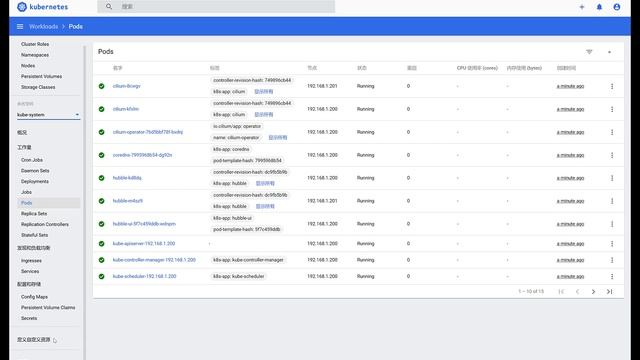This screenshot has width=640, height=360.
Task: Open actions menu for coredns pod
Action: coord(612,155)
